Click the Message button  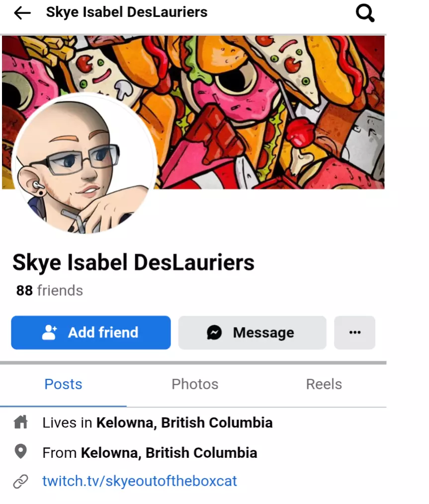click(x=253, y=332)
